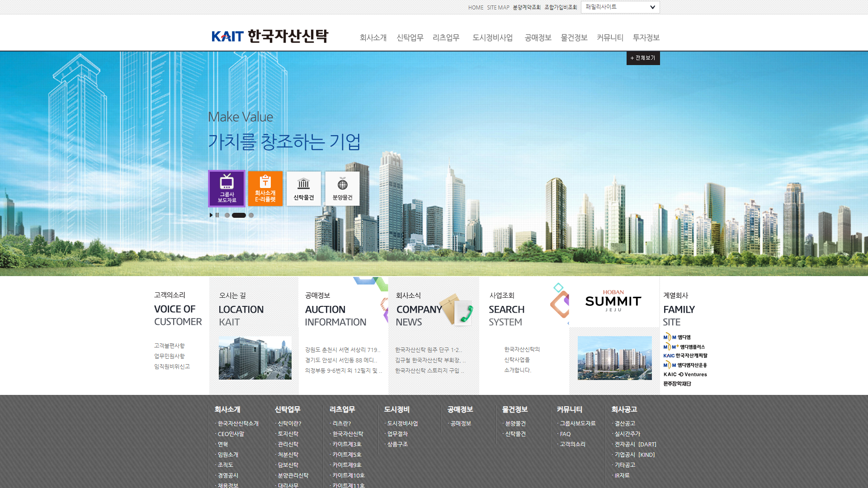Open the 패밀리사이트 dropdown
868x488 pixels.
[620, 7]
